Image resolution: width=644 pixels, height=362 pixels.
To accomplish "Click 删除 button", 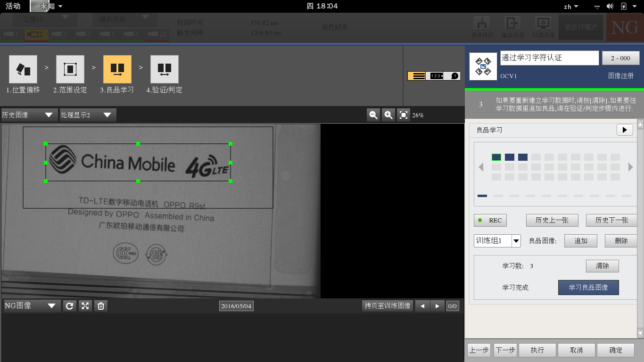I will 621,241.
